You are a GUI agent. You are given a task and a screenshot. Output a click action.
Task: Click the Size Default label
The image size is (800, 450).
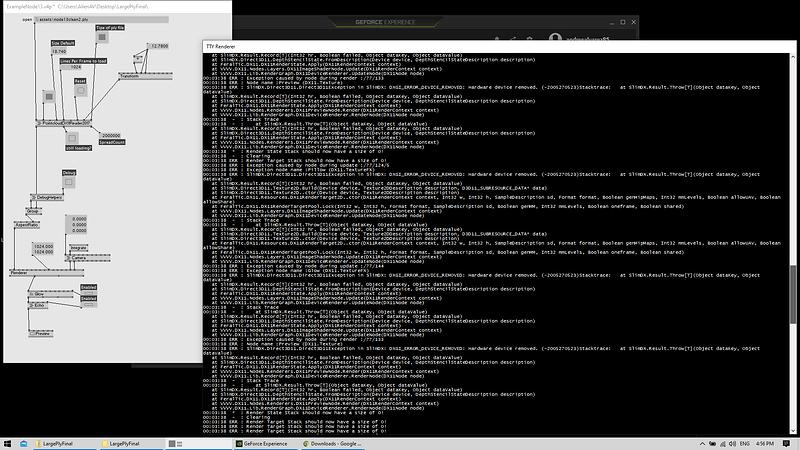63,43
